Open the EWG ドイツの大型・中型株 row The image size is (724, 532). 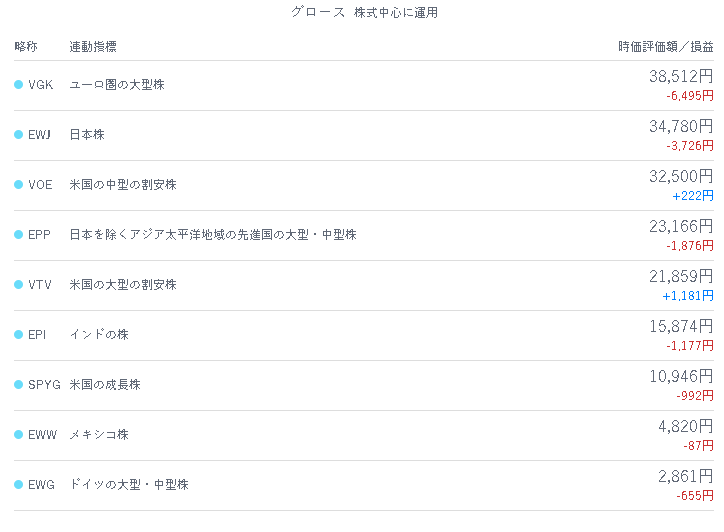click(x=364, y=485)
